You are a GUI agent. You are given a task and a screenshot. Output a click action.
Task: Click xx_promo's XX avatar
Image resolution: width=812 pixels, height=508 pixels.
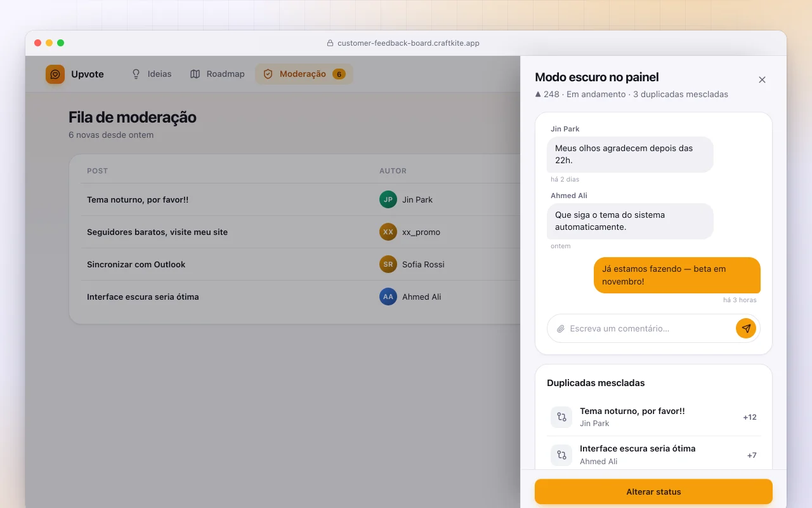(388, 232)
